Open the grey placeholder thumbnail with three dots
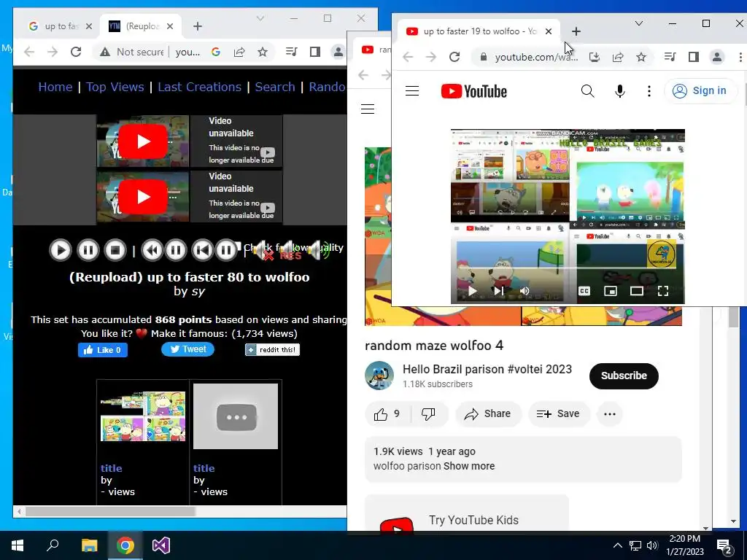The width and height of the screenshot is (747, 560). click(x=236, y=416)
